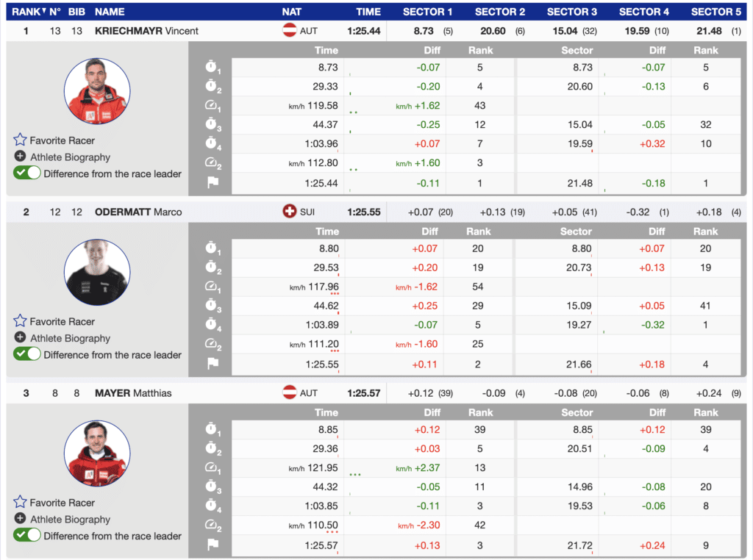Disable Odermatt's Difference from race leader switch
753x560 pixels.
[x=27, y=355]
